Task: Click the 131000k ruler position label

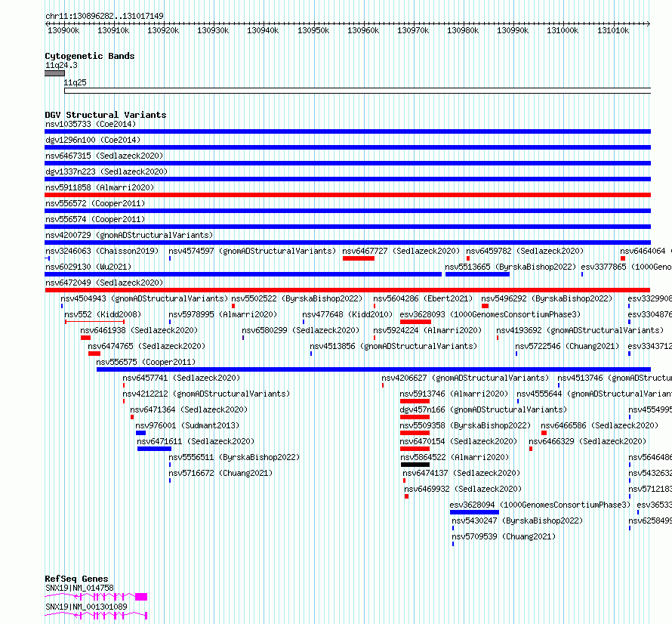Action: (563, 30)
